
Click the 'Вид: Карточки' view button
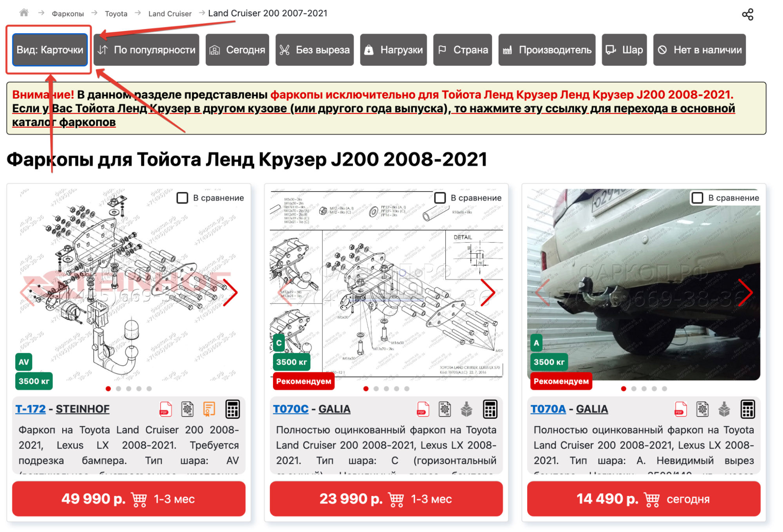pyautogui.click(x=50, y=50)
